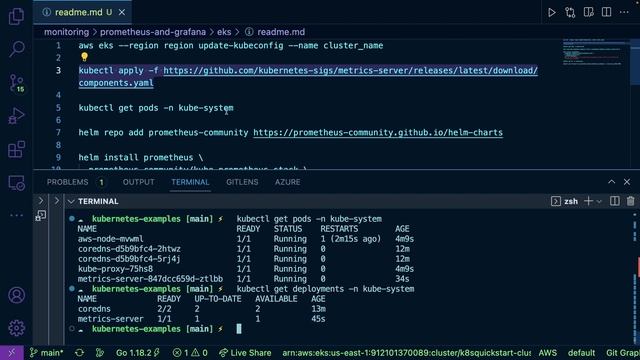This screenshot has width=640, height=360.
Task: Open the Run and Debug view
Action: [16, 116]
